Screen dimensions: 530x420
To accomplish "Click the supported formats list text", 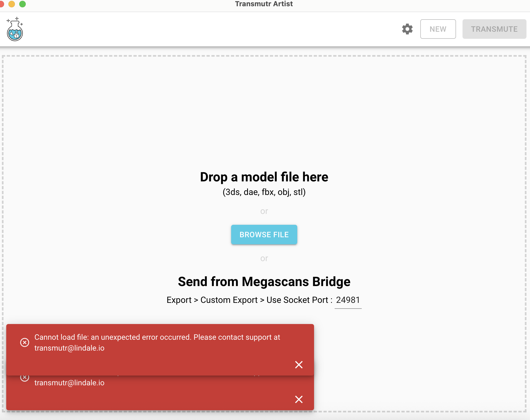I will (264, 192).
